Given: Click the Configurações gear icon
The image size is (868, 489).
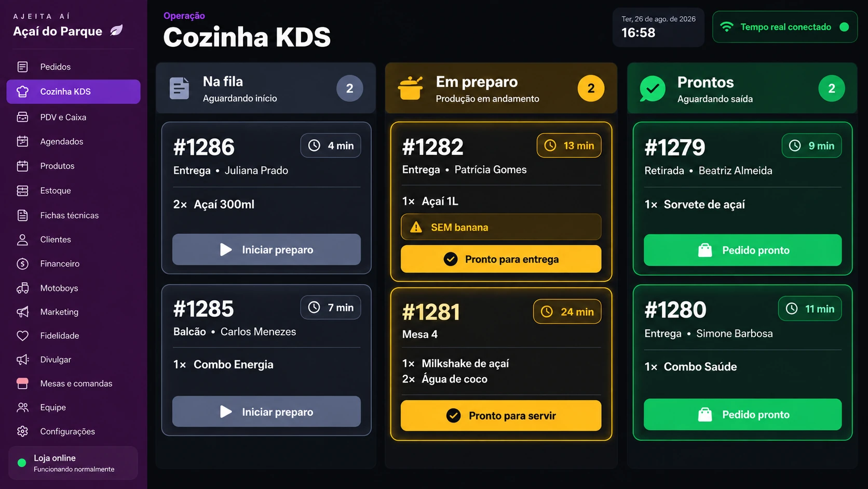Looking at the screenshot, I should click(x=22, y=431).
